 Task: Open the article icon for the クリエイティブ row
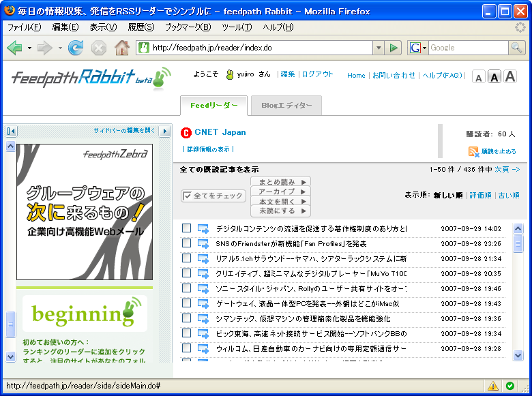pyautogui.click(x=203, y=273)
